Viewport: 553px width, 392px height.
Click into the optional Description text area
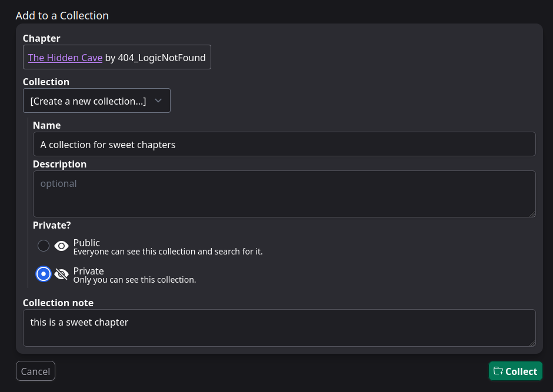284,194
